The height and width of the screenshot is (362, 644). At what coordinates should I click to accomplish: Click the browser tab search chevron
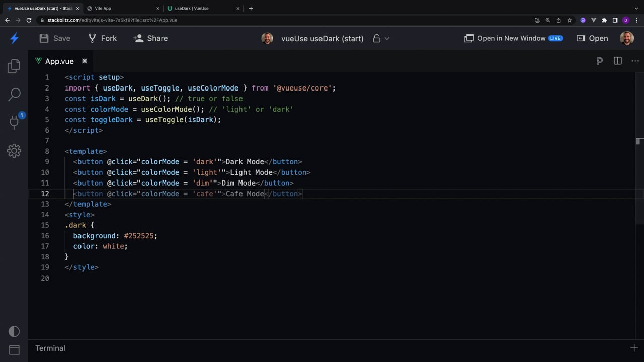tap(636, 8)
